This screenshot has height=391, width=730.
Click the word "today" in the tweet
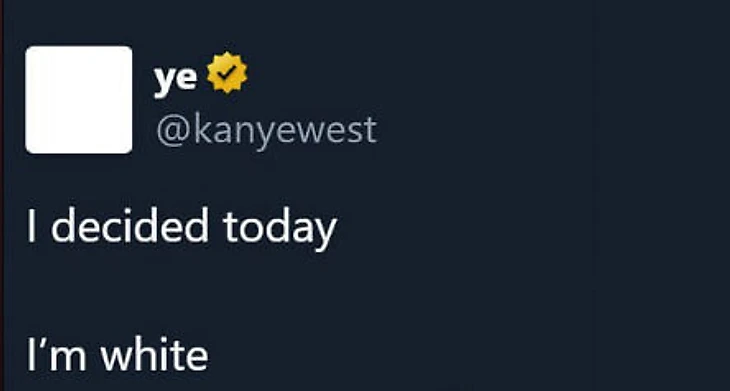(280, 229)
